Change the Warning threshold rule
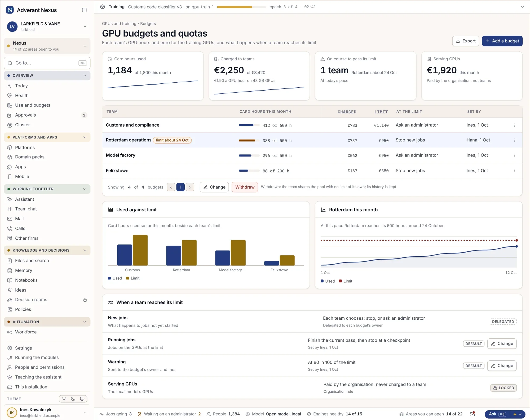Image resolution: width=530 pixels, height=420 pixels. point(502,366)
